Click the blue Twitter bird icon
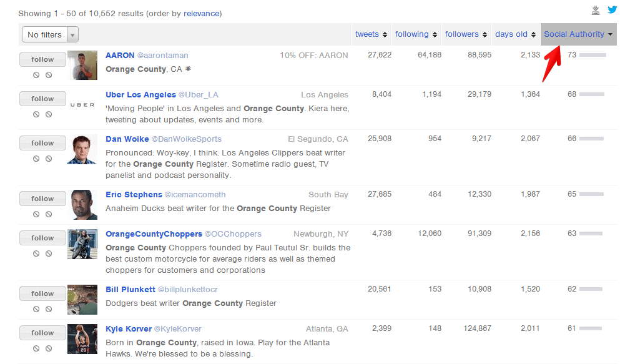This screenshot has width=620, height=364. point(612,9)
